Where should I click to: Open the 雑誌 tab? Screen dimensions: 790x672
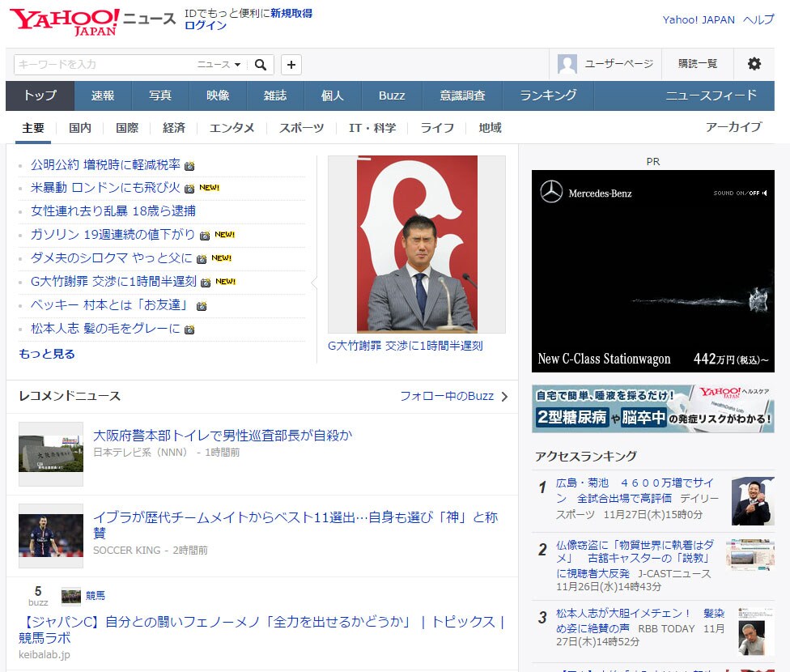[x=275, y=96]
